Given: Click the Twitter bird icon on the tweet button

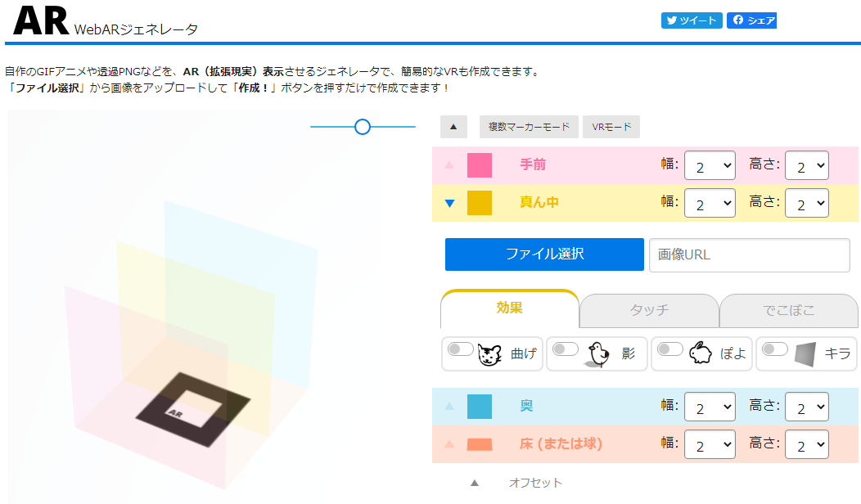Looking at the screenshot, I should (674, 20).
